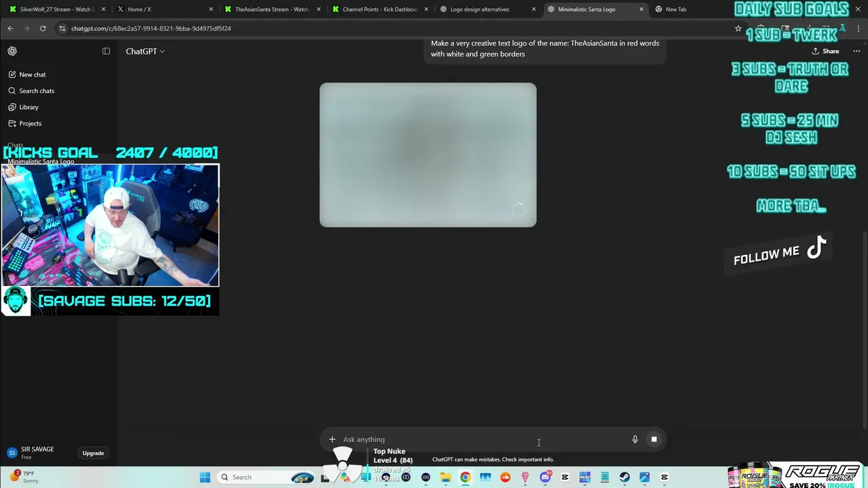
Task: Open Steam from the taskbar
Action: click(x=625, y=477)
